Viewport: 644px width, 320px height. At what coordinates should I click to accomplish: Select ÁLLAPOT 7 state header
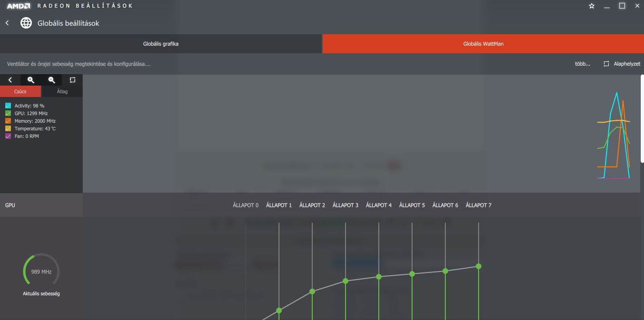(x=479, y=205)
